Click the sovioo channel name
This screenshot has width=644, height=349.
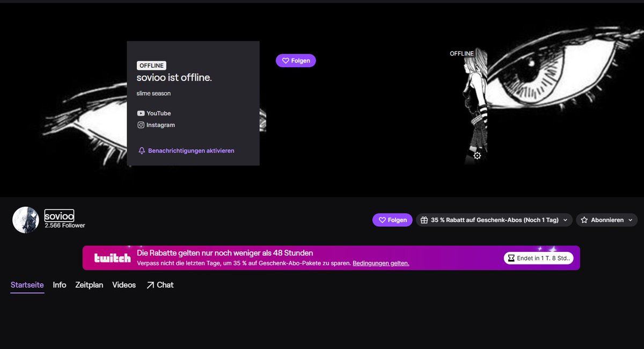coord(59,215)
